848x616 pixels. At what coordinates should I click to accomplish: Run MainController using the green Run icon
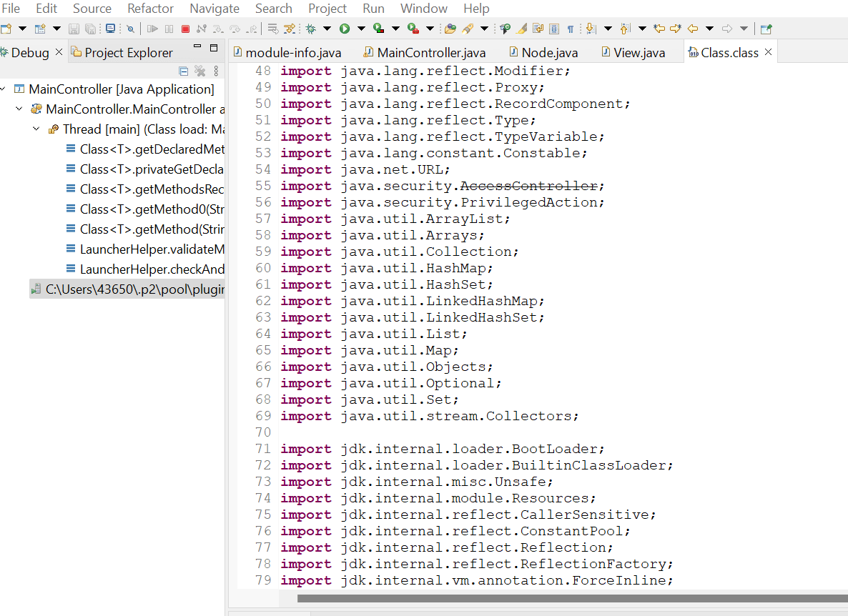click(x=345, y=29)
